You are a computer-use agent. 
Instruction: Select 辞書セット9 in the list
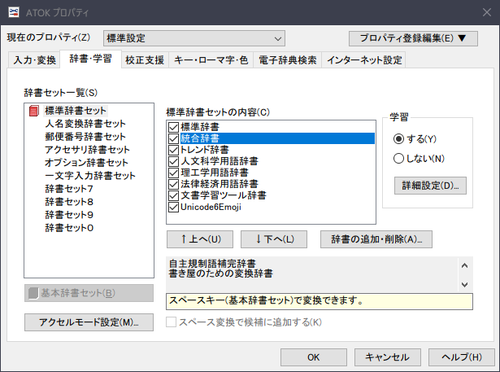pyautogui.click(x=69, y=215)
